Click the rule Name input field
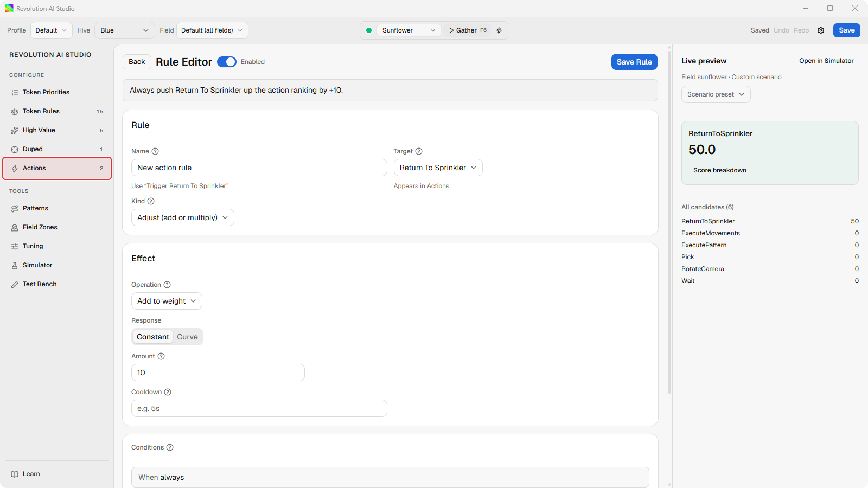Viewport: 868px width, 488px height. [259, 168]
